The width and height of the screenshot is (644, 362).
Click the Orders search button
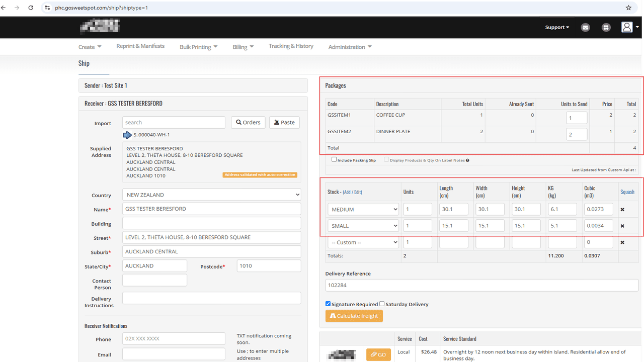coord(249,122)
